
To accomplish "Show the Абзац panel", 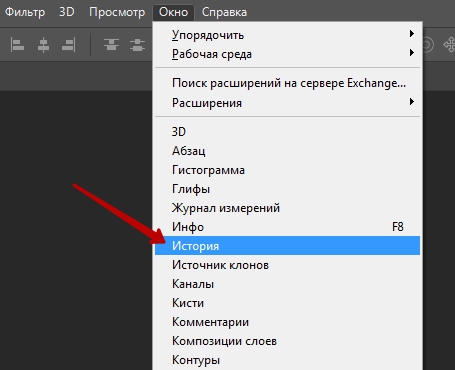I will click(287, 151).
